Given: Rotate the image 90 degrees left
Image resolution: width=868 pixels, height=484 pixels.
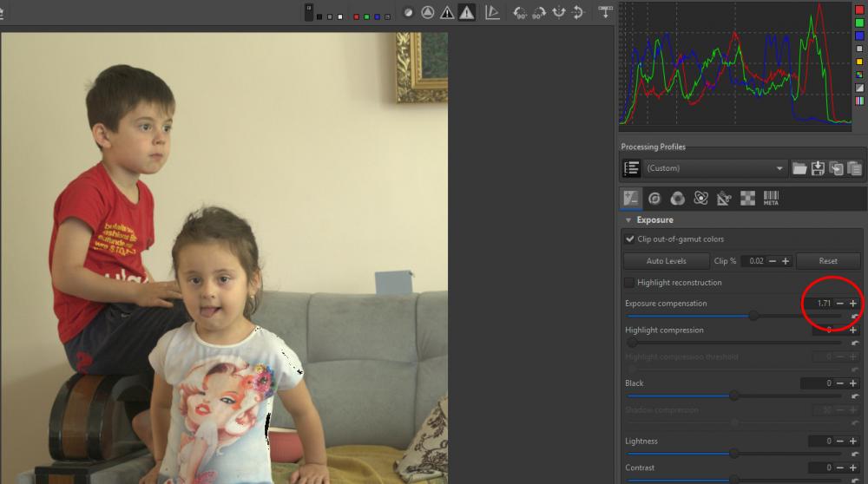Looking at the screenshot, I should pos(520,13).
